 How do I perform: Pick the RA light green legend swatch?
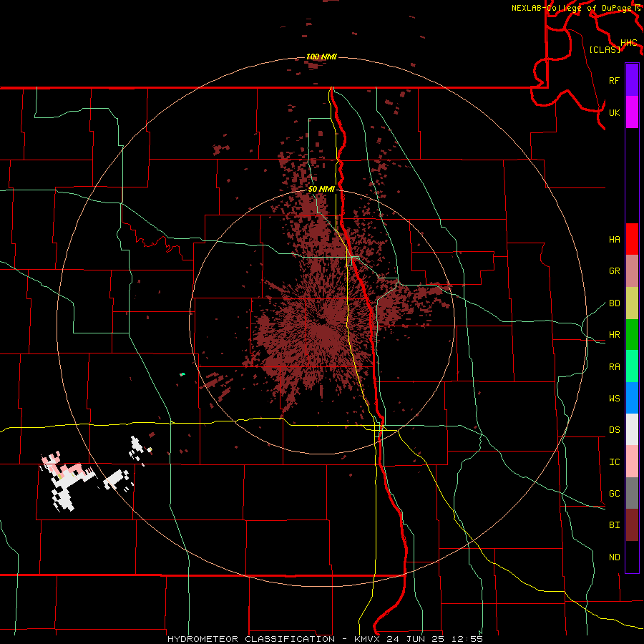[x=632, y=366]
